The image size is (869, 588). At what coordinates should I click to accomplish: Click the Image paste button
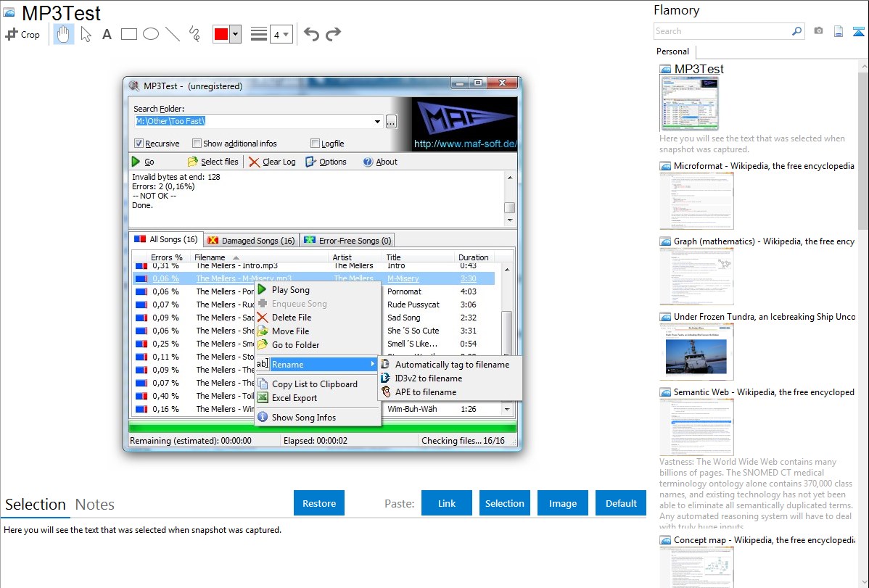coord(563,503)
